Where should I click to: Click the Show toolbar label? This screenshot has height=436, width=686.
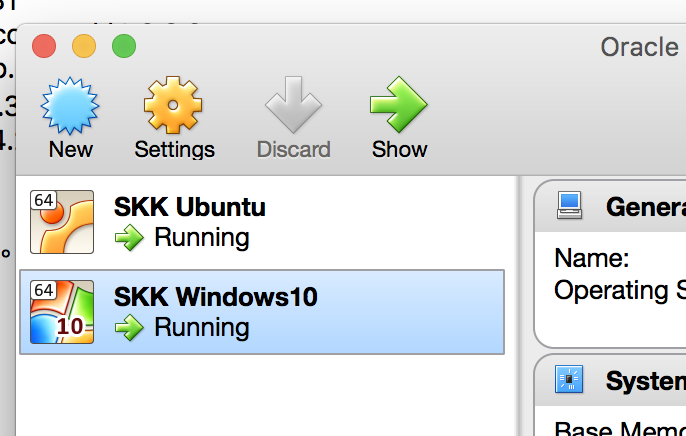tap(399, 150)
